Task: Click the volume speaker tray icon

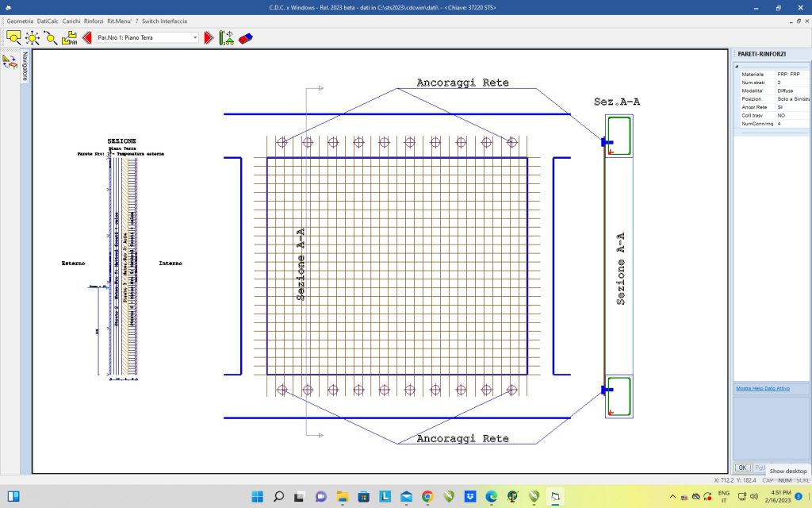Action: tap(754, 497)
